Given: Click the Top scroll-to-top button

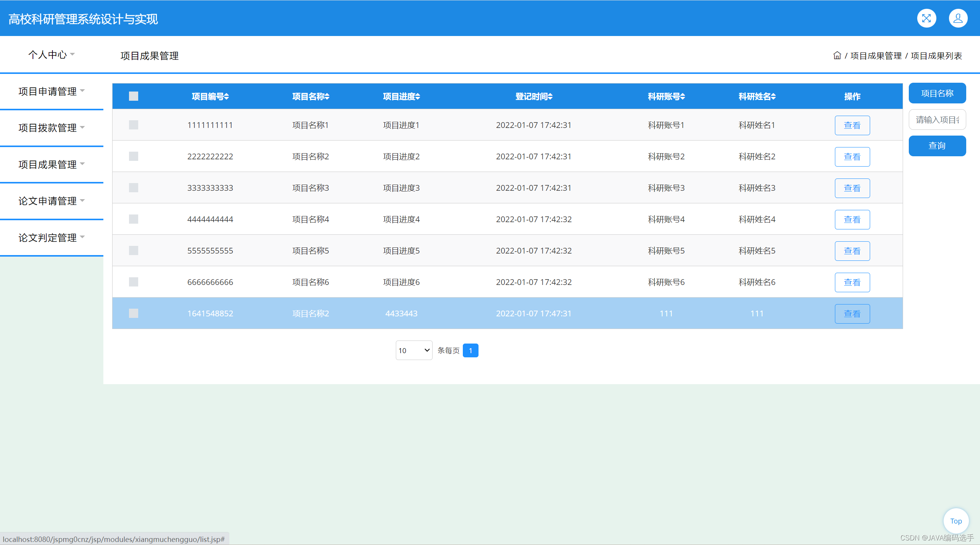Looking at the screenshot, I should (956, 521).
